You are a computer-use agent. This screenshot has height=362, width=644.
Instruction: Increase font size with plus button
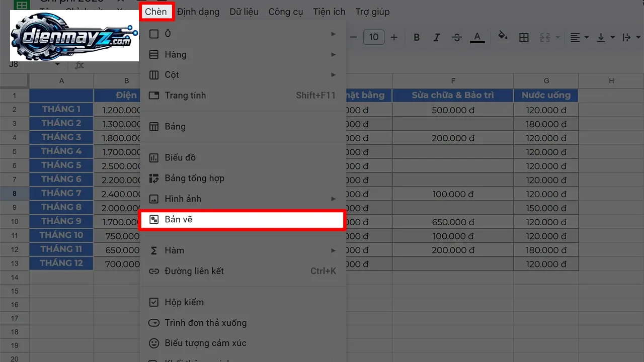click(x=394, y=37)
